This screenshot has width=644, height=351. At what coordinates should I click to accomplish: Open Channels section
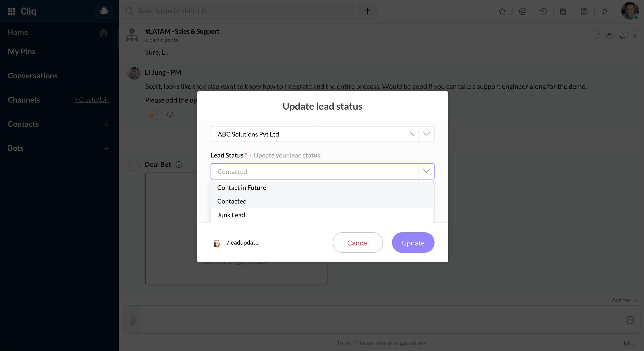point(24,100)
